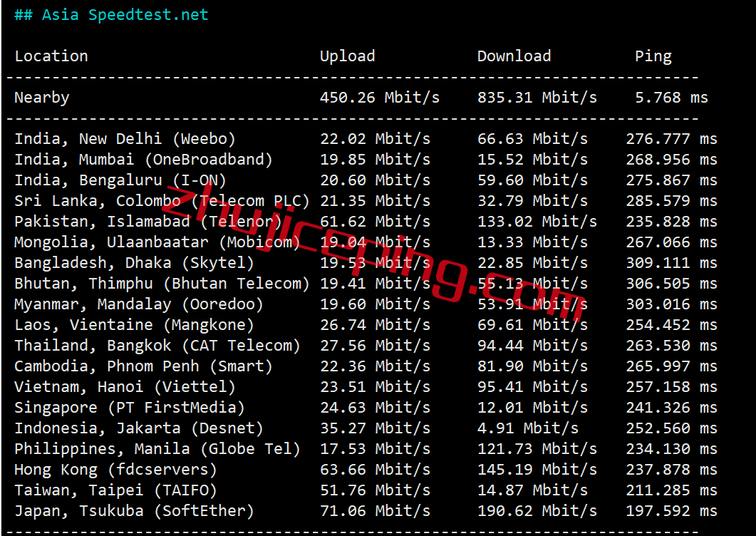This screenshot has width=756, height=536.
Task: Click "Cambodia, Phnom Penh (Smart)" row label
Action: [143, 367]
